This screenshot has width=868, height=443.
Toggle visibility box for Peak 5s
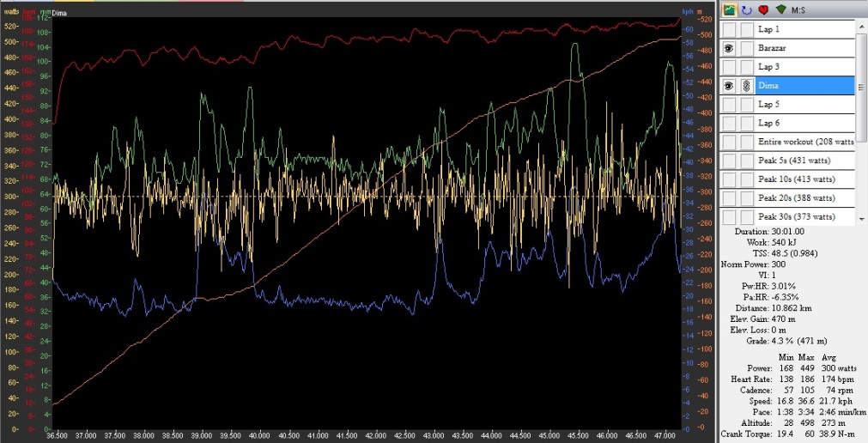pos(728,161)
